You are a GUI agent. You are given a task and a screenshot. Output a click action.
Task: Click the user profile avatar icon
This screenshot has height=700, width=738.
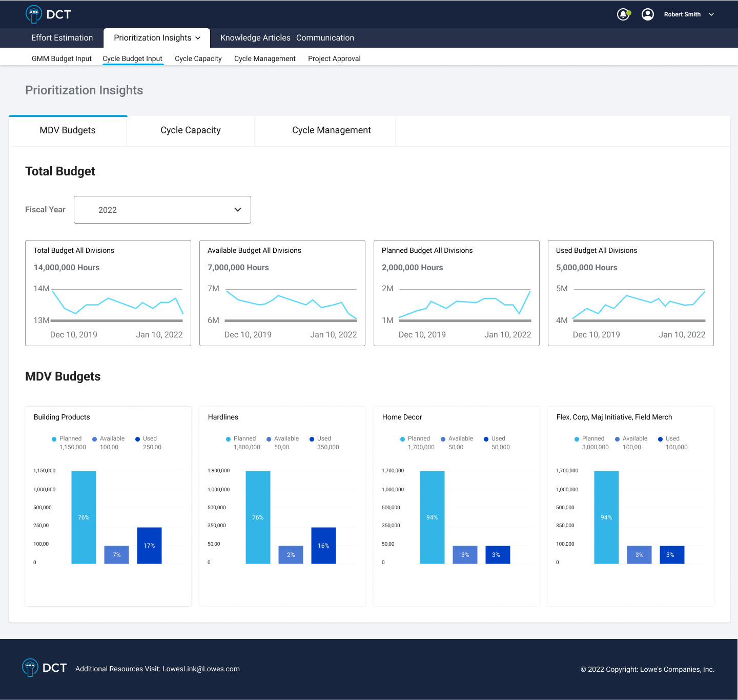648,14
